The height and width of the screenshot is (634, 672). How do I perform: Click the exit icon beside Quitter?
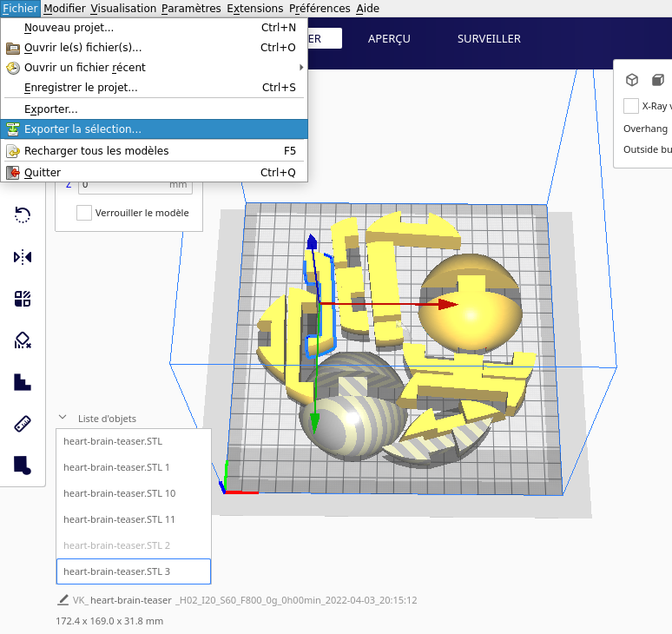click(13, 172)
